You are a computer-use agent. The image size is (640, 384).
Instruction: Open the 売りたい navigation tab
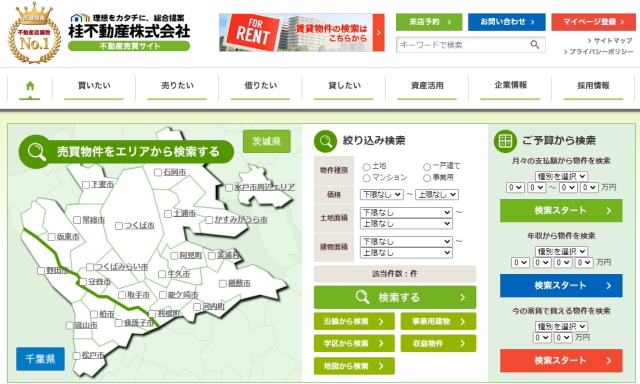[x=177, y=87]
